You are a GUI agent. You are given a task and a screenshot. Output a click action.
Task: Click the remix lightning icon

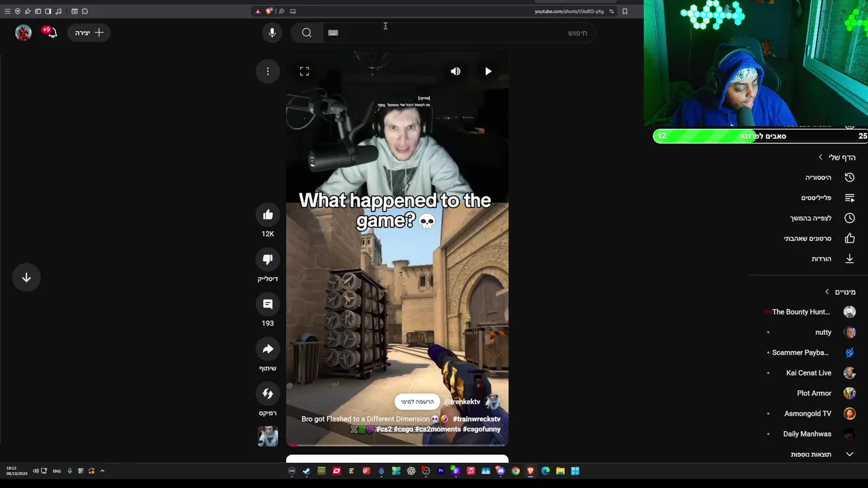tap(268, 394)
